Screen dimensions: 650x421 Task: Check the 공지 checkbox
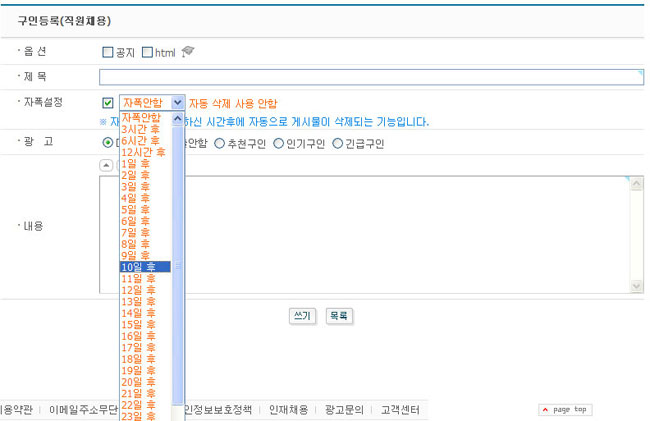tap(107, 52)
